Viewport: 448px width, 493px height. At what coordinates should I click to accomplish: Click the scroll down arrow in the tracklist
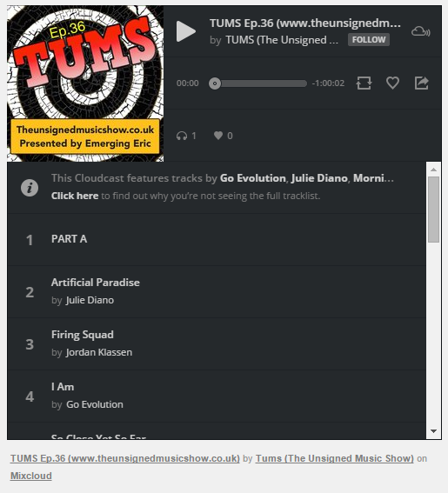(x=433, y=431)
